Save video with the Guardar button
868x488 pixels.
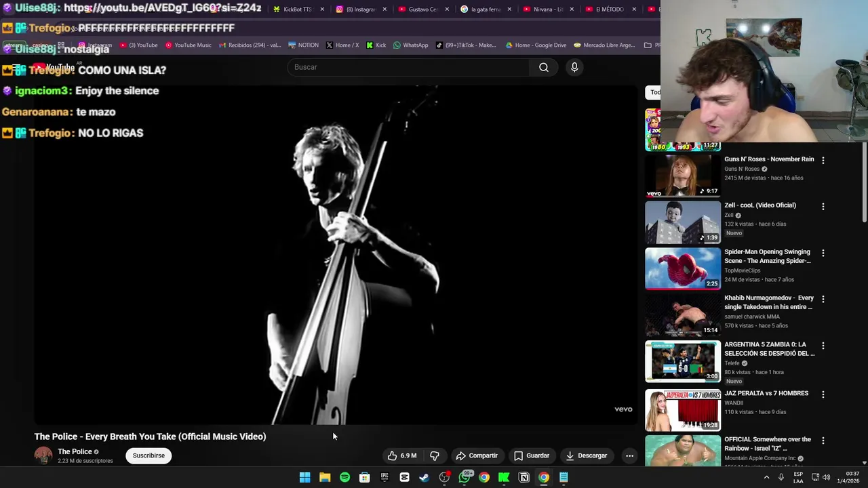[532, 455]
